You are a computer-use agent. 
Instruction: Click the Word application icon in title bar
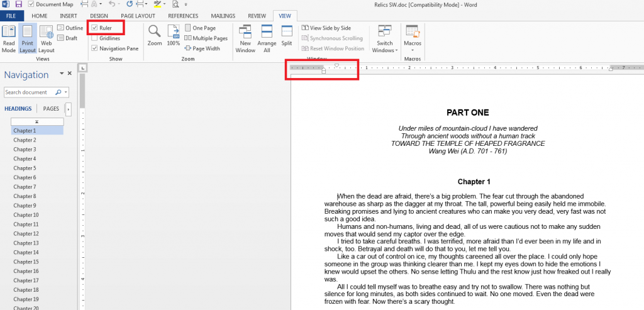pyautogui.click(x=4, y=4)
